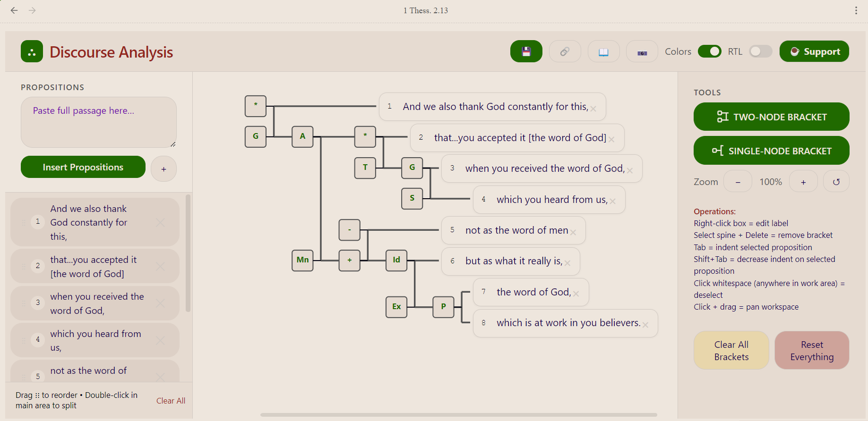Select the 'Mn' relationship label box
The height and width of the screenshot is (421, 868).
pos(302,260)
